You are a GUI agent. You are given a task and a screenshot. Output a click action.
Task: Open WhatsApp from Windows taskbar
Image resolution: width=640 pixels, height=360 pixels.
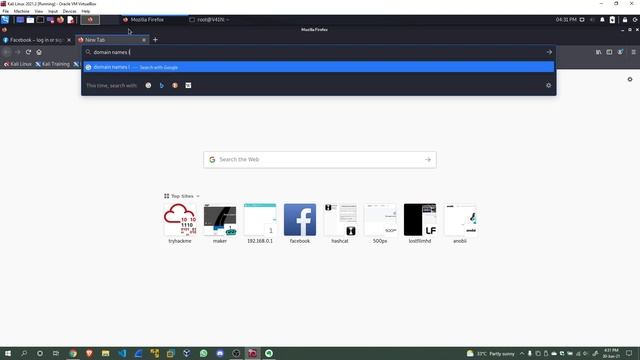(x=204, y=353)
